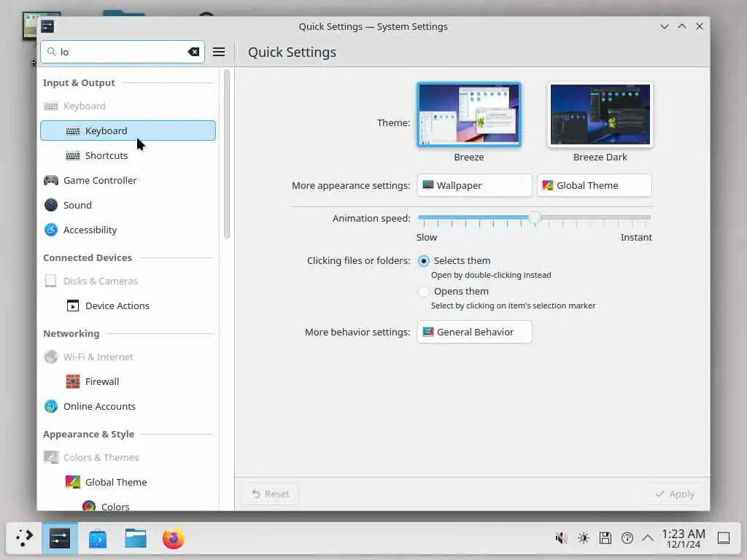Screen dimensions: 747x560
Task: Open Shortcuts settings
Action: 128,155
